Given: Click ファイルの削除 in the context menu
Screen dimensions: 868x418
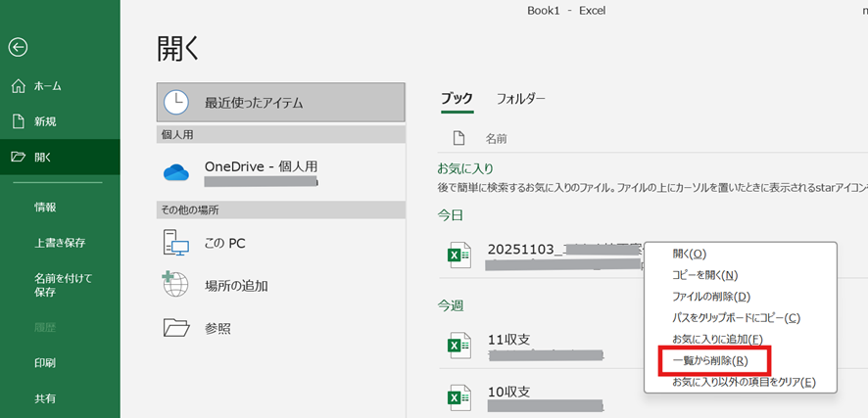Looking at the screenshot, I should [710, 297].
